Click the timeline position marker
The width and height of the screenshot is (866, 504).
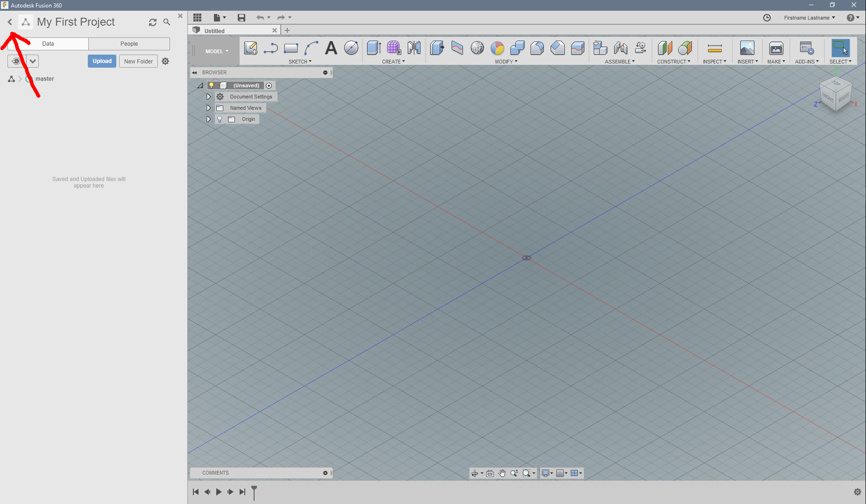click(x=254, y=491)
